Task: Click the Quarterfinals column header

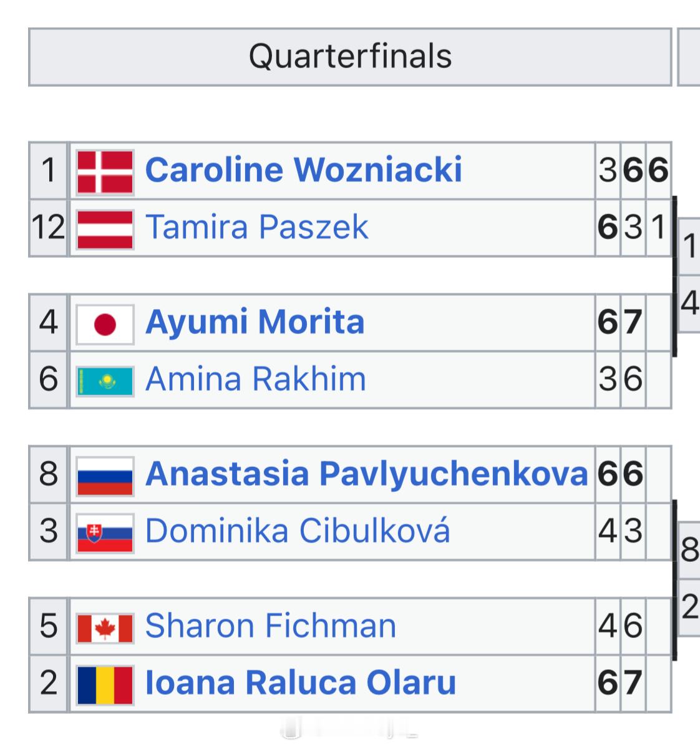Action: (350, 57)
